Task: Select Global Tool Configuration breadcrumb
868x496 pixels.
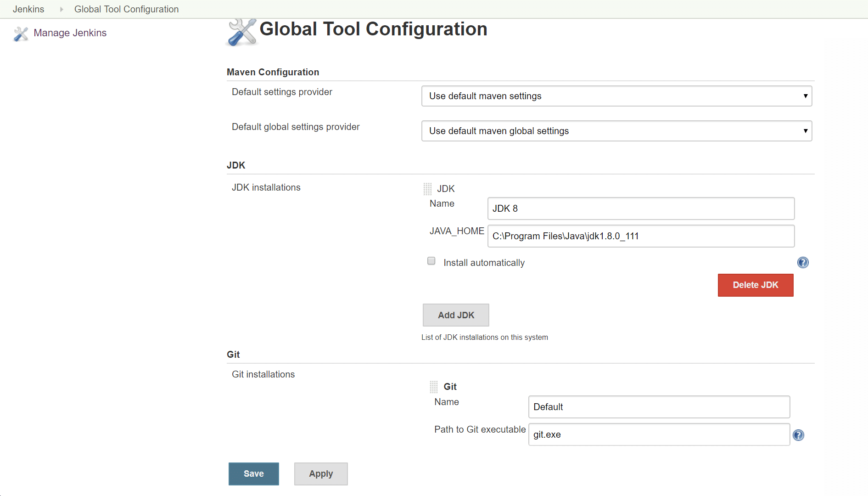Action: click(x=126, y=9)
